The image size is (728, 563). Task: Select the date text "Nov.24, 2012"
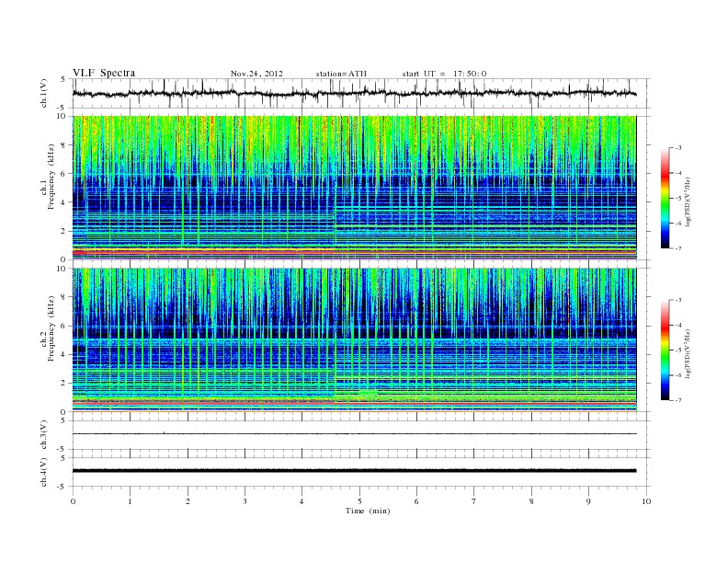[256, 74]
